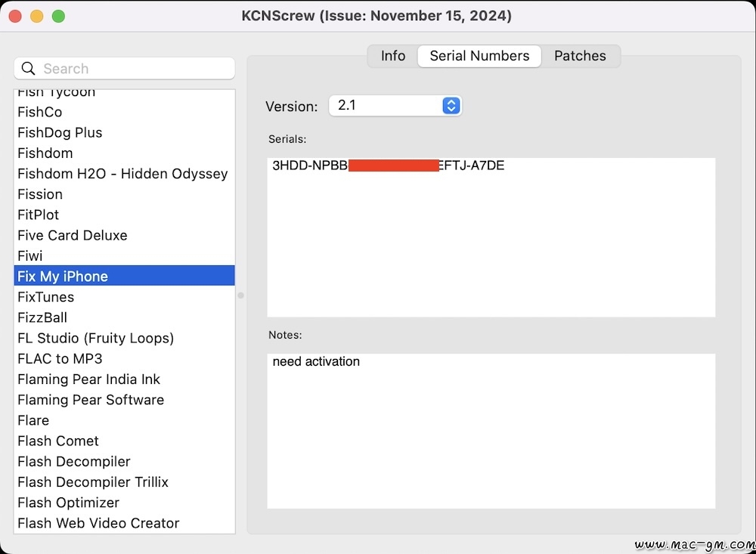Viewport: 756px width, 554px height.
Task: Click the split view divider handle
Action: coord(240,295)
